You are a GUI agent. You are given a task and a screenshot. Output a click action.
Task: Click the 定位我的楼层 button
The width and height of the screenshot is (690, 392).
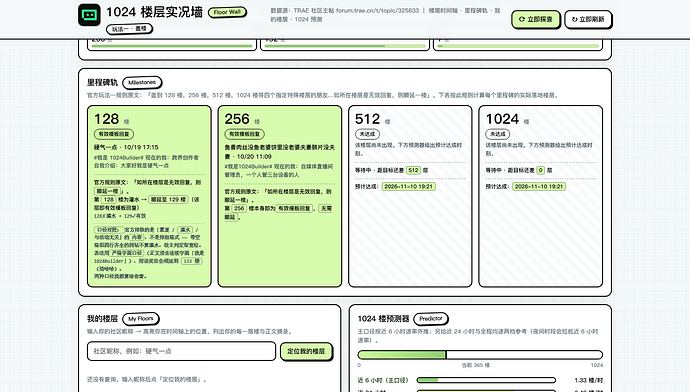(306, 351)
